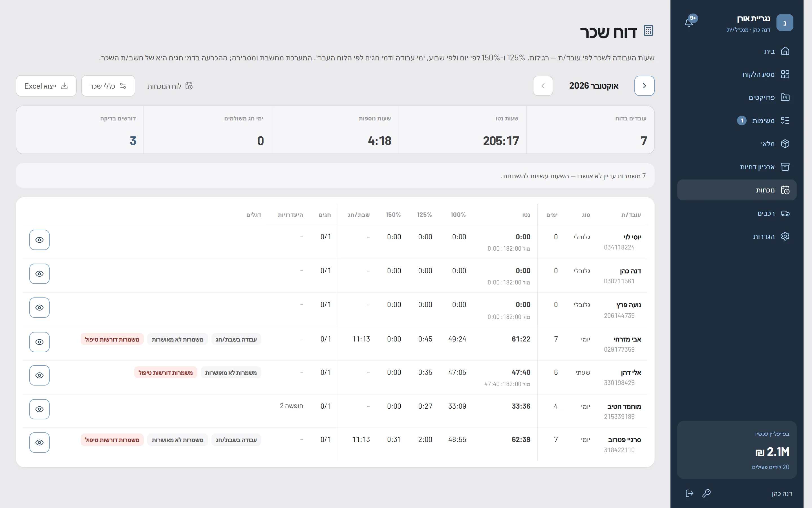This screenshot has height=508, width=812.
Task: Open the inventory box icon
Action: pos(785,143)
